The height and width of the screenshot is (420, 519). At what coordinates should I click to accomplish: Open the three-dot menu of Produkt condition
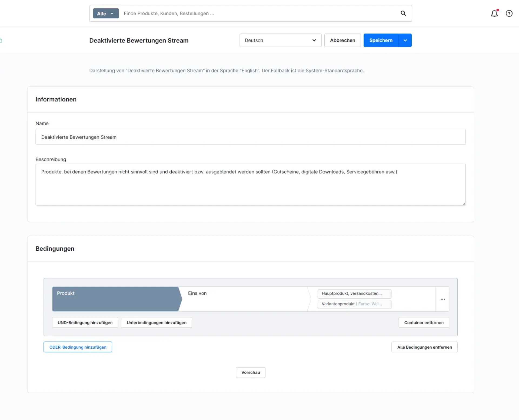point(443,299)
